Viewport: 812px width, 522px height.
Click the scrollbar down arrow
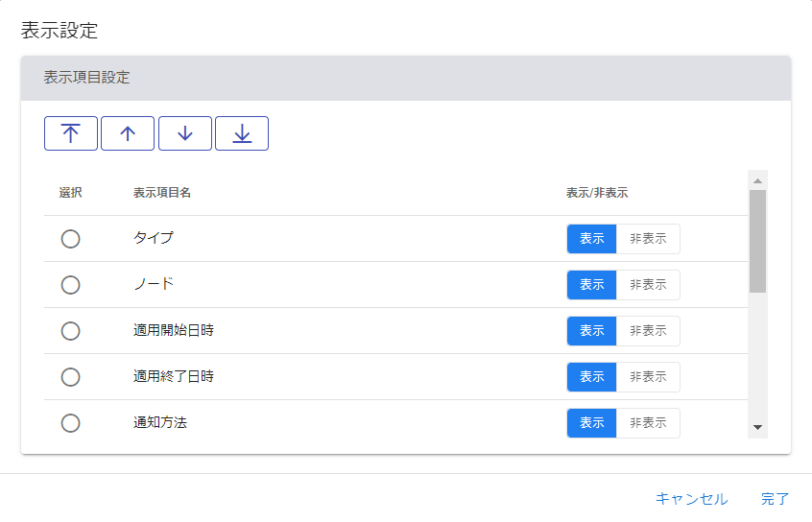click(x=757, y=427)
